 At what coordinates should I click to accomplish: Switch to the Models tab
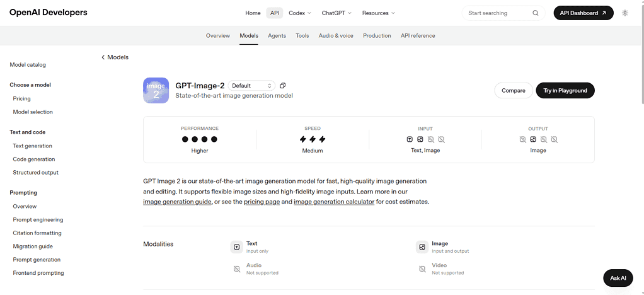click(x=249, y=36)
